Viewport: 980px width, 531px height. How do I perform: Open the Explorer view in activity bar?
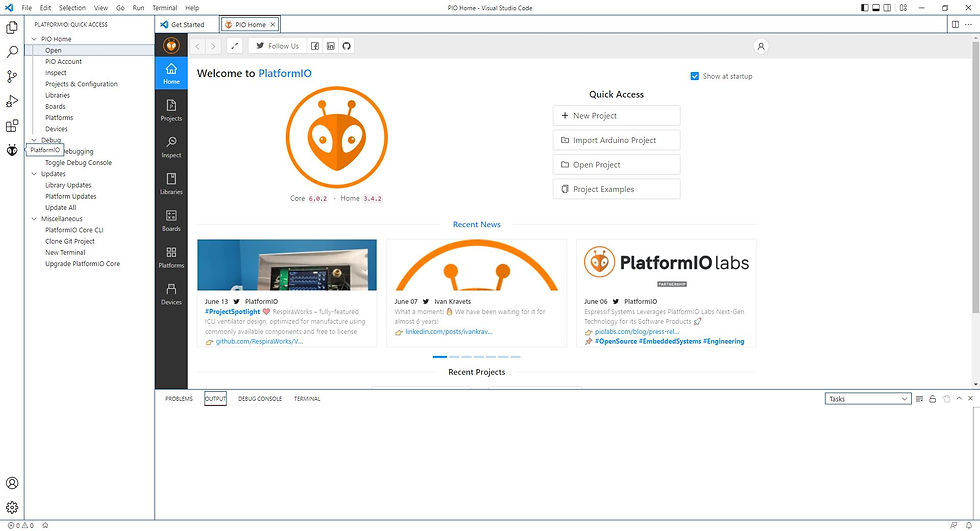pyautogui.click(x=12, y=27)
